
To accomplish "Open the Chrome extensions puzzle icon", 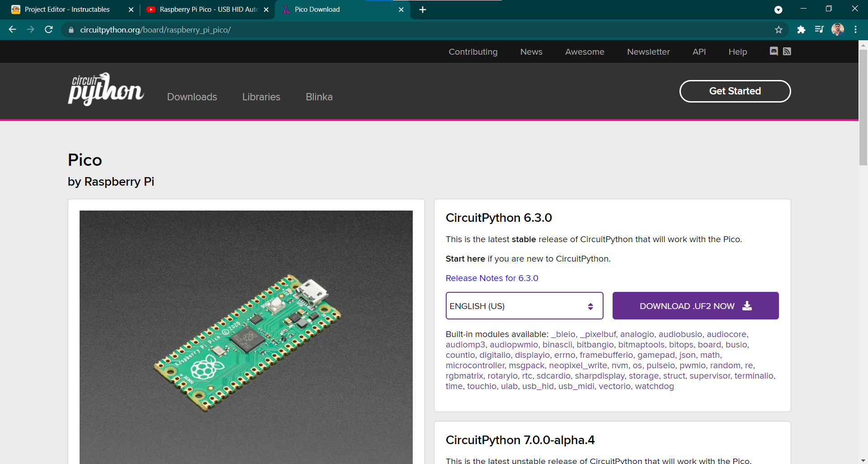I will [801, 30].
